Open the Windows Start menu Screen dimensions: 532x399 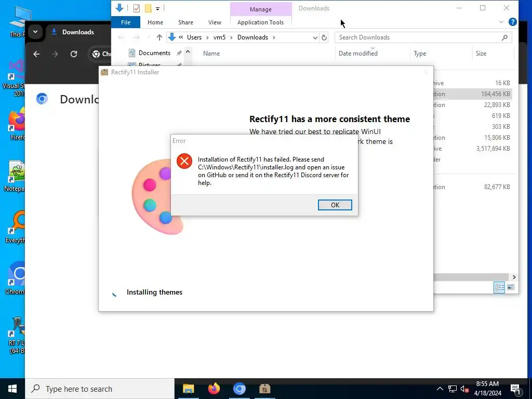[x=12, y=389]
